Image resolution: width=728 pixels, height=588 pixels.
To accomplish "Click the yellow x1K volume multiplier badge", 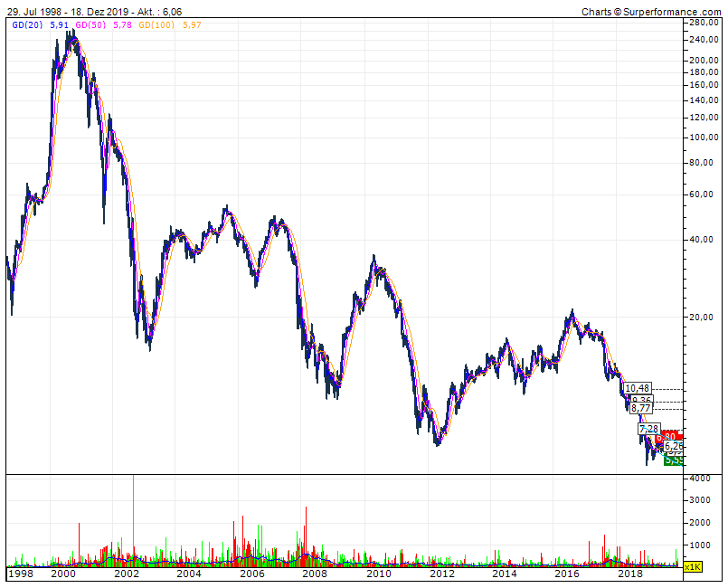I will click(x=691, y=566).
